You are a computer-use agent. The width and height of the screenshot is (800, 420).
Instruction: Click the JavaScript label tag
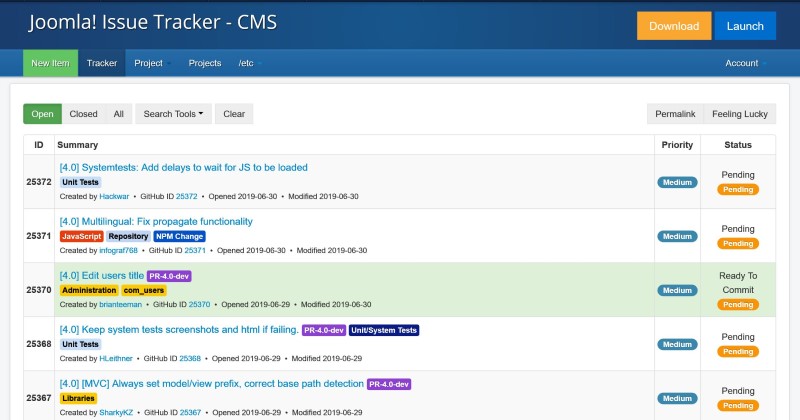[x=81, y=236]
